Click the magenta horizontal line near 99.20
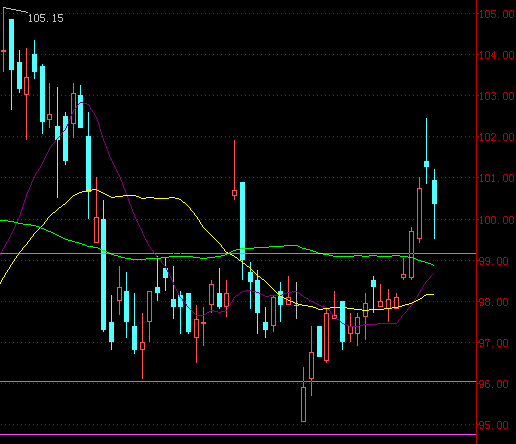Viewport: 516px width, 444px height. point(238,254)
